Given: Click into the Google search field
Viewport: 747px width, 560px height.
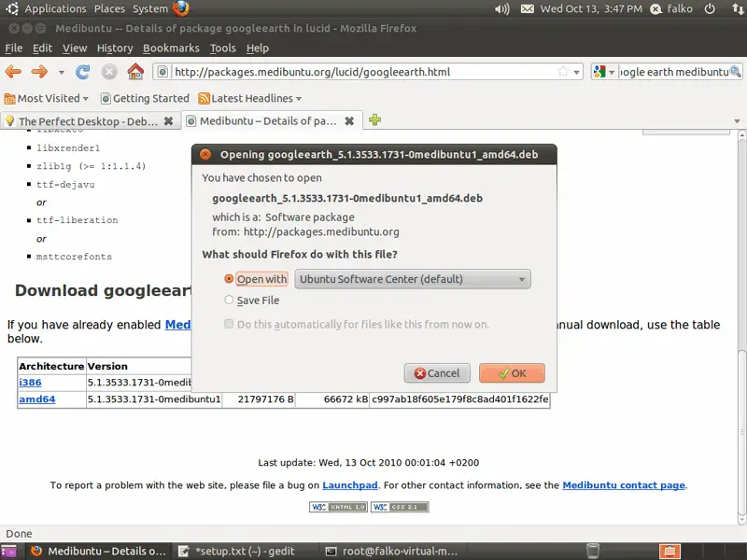Looking at the screenshot, I should click(x=673, y=72).
